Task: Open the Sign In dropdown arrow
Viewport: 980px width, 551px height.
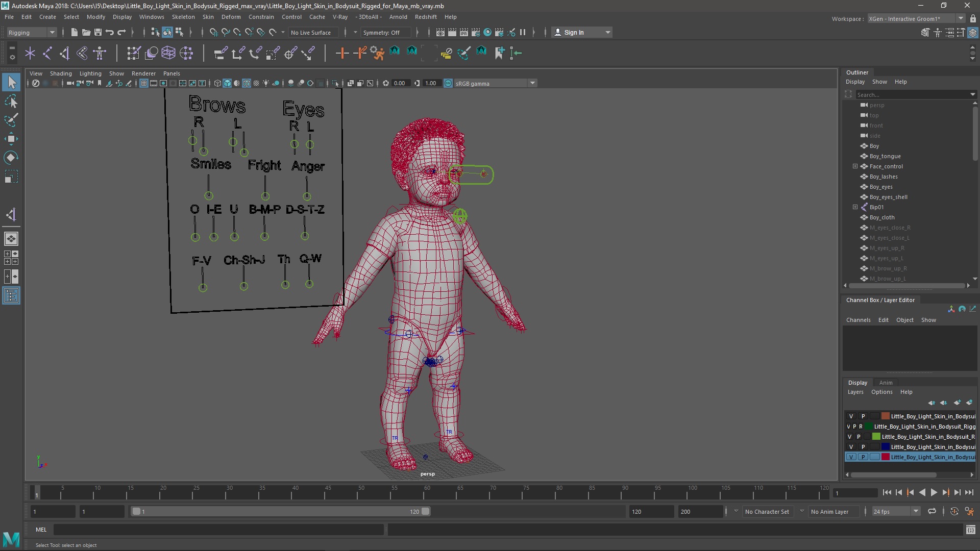Action: [x=607, y=32]
